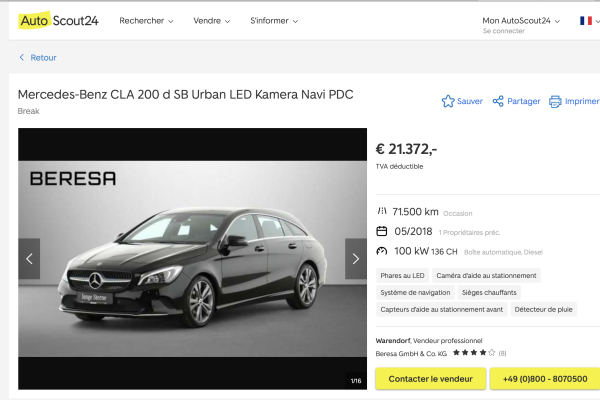Click the back chevron beside Retour
This screenshot has width=600, height=400.
tap(22, 57)
